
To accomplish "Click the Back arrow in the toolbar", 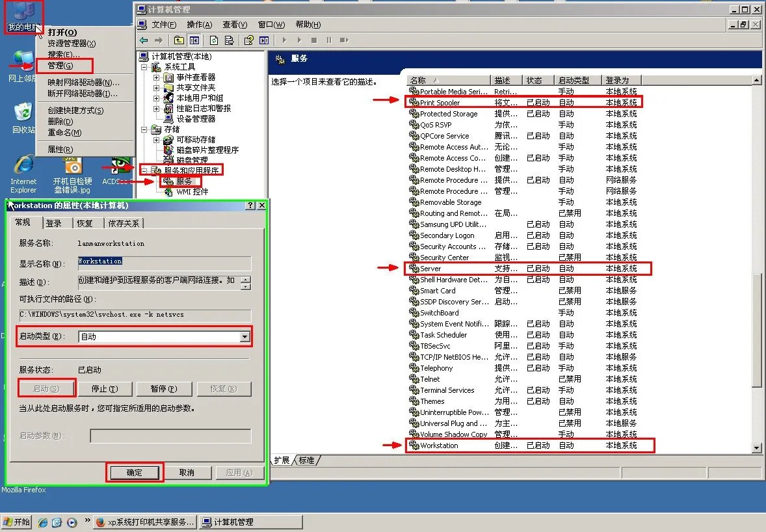I will (x=144, y=40).
